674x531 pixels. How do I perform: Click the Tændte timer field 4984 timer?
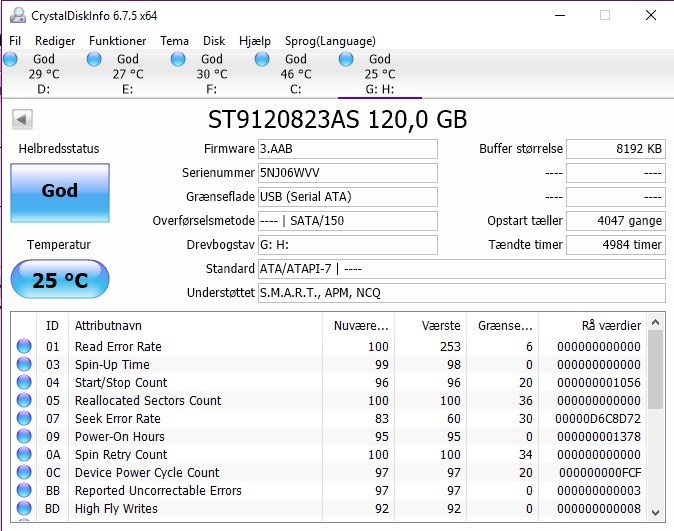pos(616,245)
